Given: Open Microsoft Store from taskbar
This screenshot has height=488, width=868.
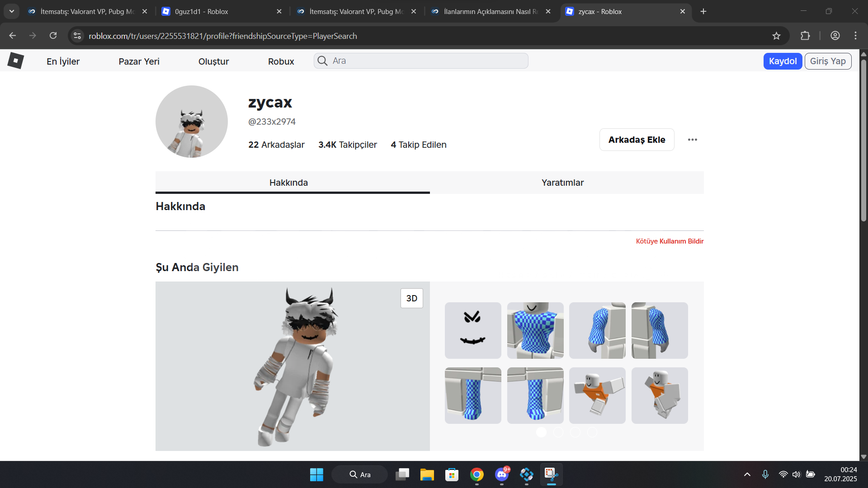Looking at the screenshot, I should point(452,474).
